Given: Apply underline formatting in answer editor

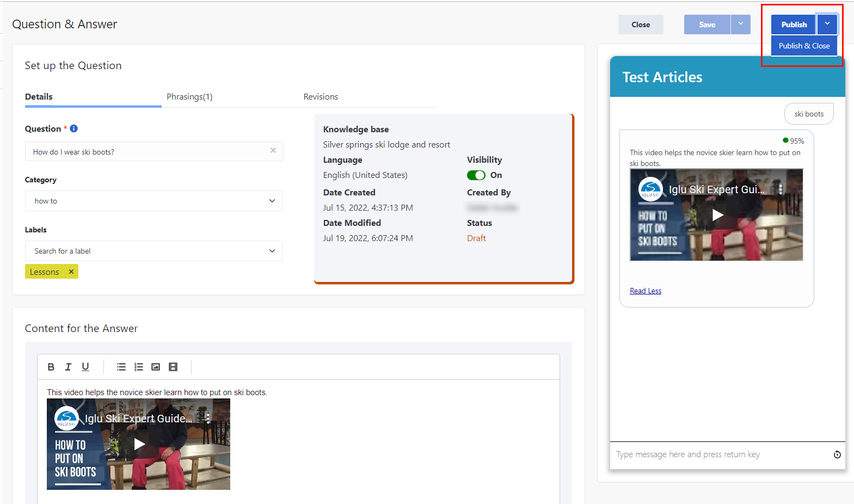Looking at the screenshot, I should click(x=85, y=367).
